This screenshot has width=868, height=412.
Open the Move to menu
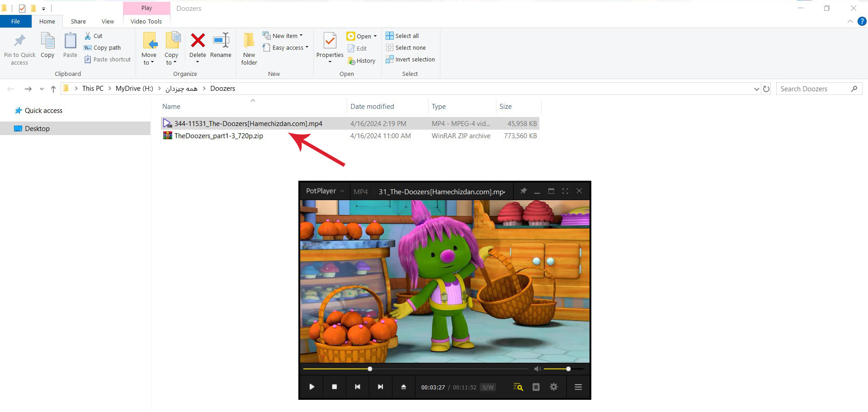(x=149, y=49)
